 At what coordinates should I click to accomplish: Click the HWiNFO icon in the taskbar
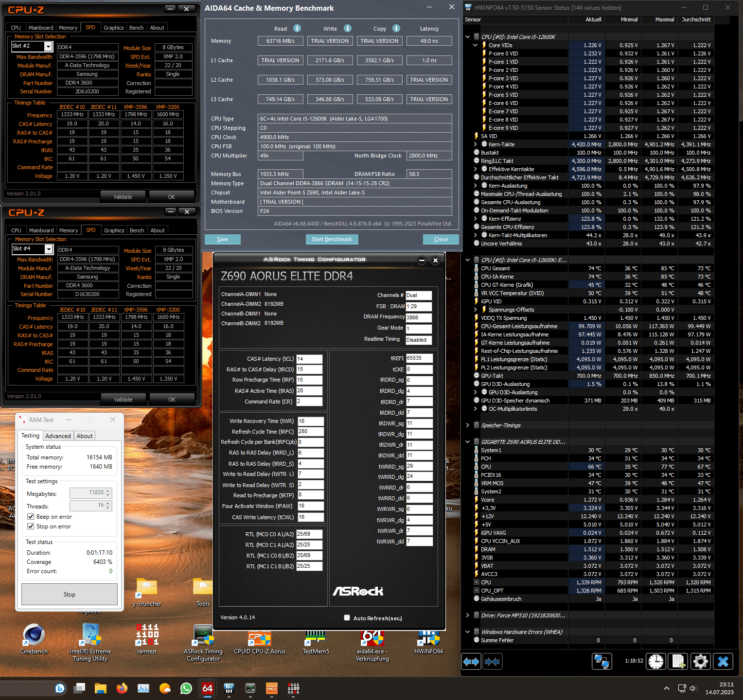pos(229,688)
